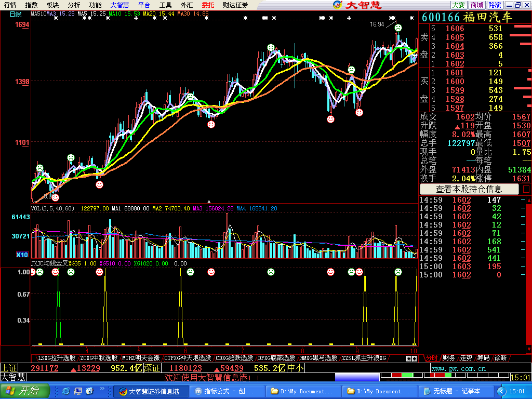This screenshot has height=399, width=532.
Task: Click the 卖5 price 1606 row
Action: pos(475,28)
